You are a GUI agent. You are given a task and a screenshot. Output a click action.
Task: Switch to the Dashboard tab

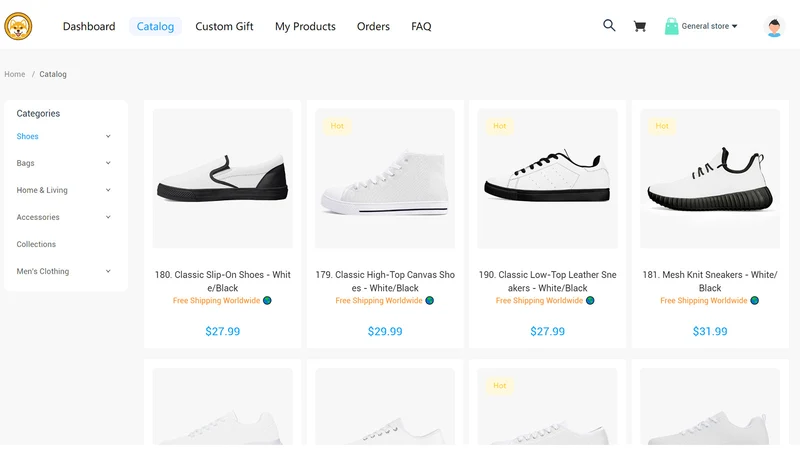tap(89, 27)
